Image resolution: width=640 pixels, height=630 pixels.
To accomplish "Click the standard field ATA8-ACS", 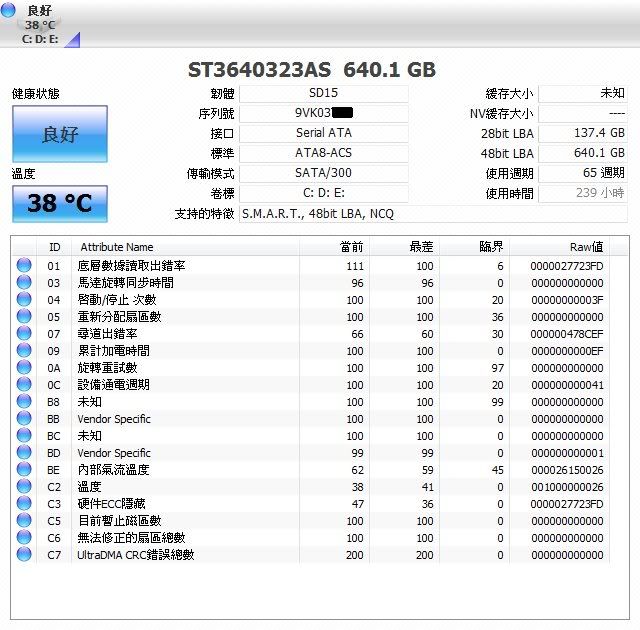I will click(324, 153).
